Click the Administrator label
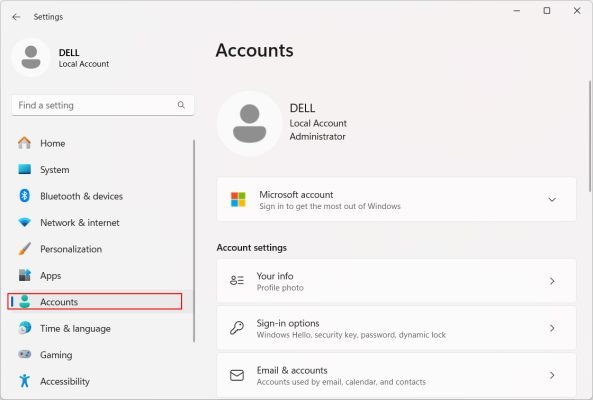 (317, 136)
